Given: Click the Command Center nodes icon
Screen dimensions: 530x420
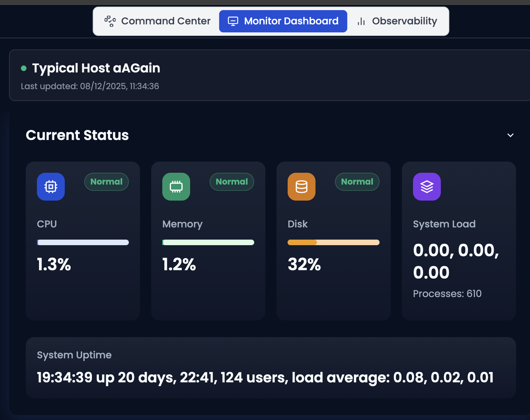Looking at the screenshot, I should pos(110,21).
